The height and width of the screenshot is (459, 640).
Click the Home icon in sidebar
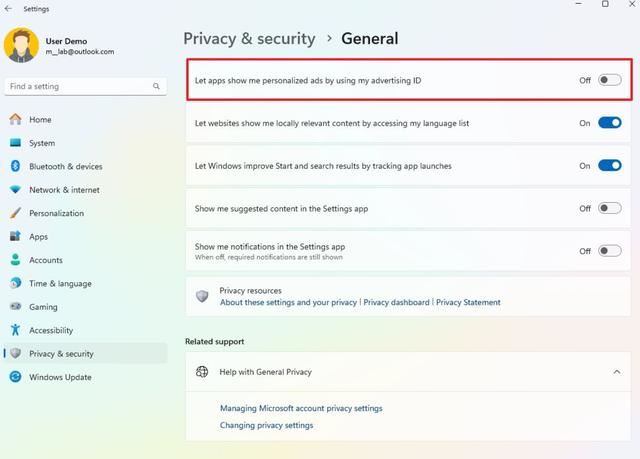(x=15, y=120)
